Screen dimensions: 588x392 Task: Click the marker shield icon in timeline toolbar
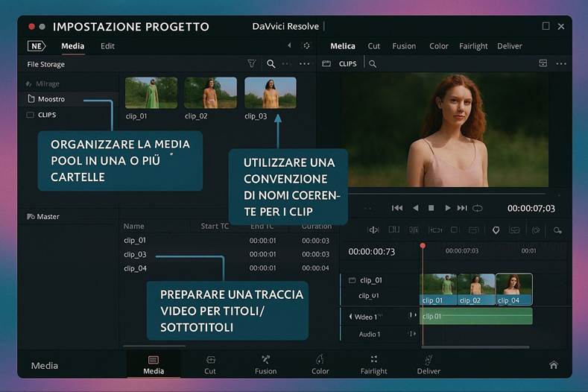click(x=496, y=230)
